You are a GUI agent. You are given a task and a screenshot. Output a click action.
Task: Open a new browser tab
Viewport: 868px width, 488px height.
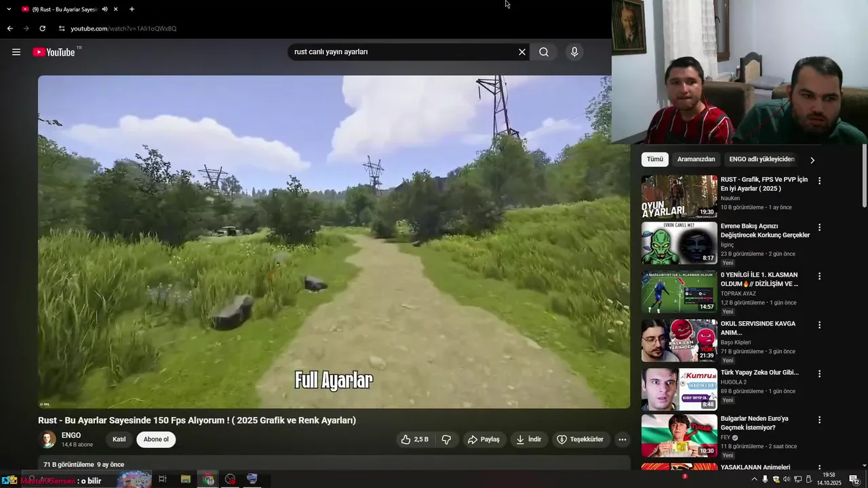(x=132, y=9)
